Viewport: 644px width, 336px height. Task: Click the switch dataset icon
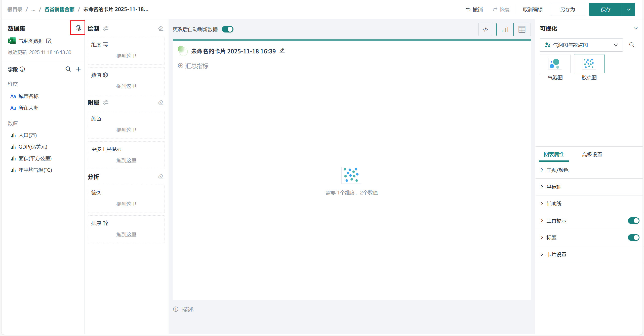78,28
